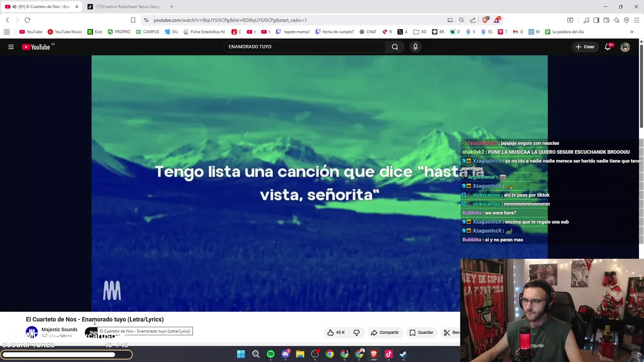Open the YouTube account avatar menu
Viewport: 644px width, 362px height.
(x=625, y=47)
